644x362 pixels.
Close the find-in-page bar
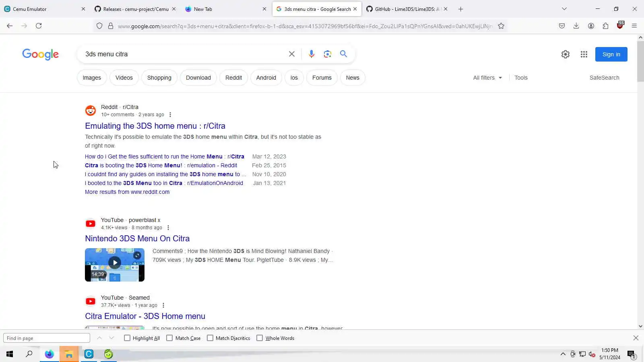(636, 338)
